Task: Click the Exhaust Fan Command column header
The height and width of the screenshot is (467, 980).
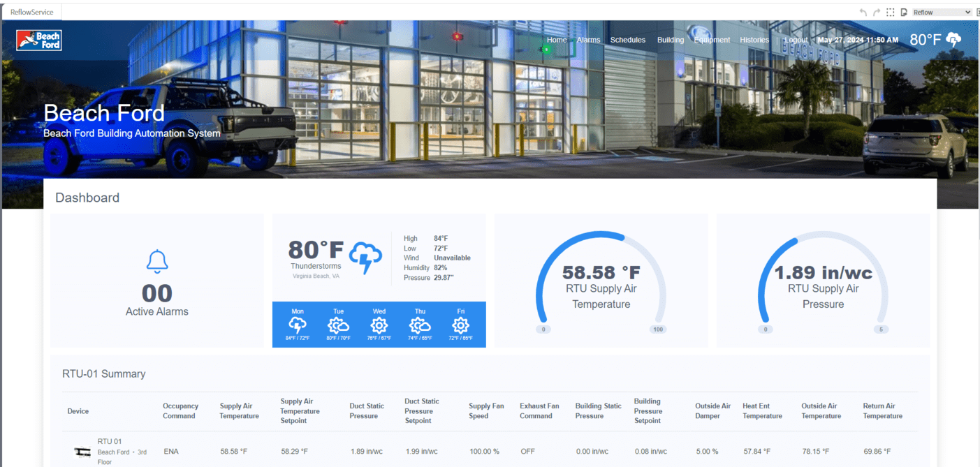Action: coord(539,410)
